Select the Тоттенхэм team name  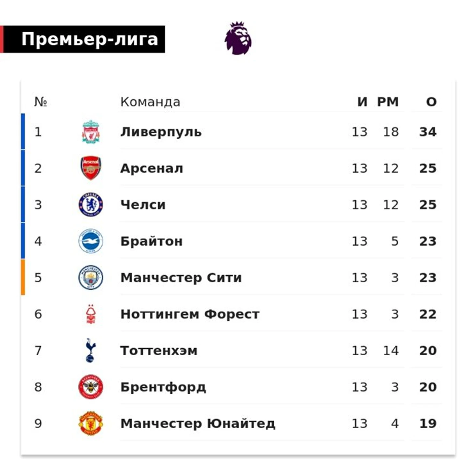point(159,351)
